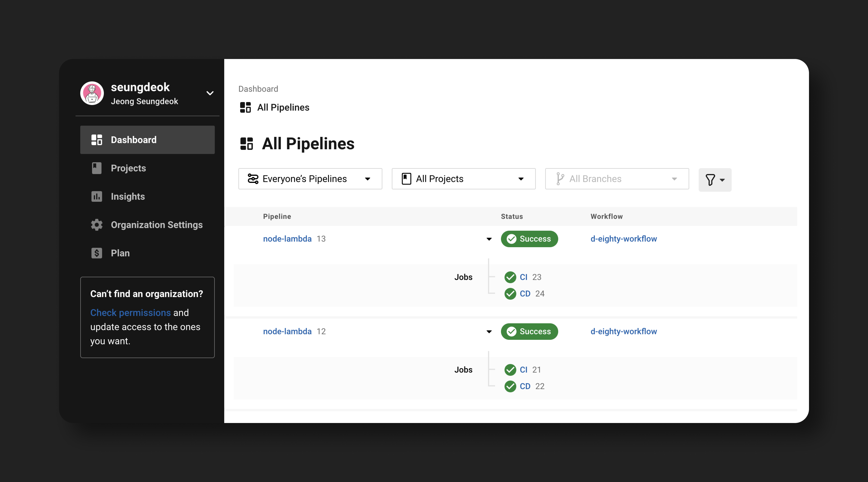This screenshot has width=868, height=482.
Task: Open the All Branches dropdown
Action: pos(617,179)
